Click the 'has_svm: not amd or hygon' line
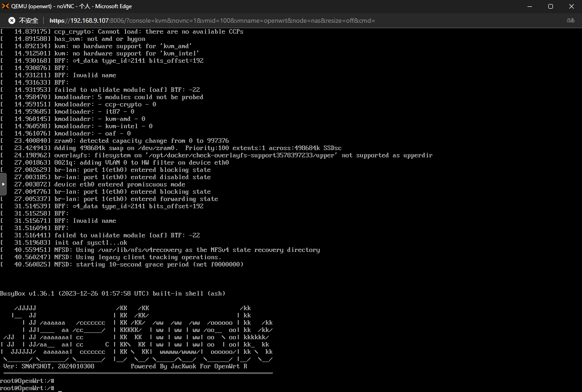 click(73, 39)
